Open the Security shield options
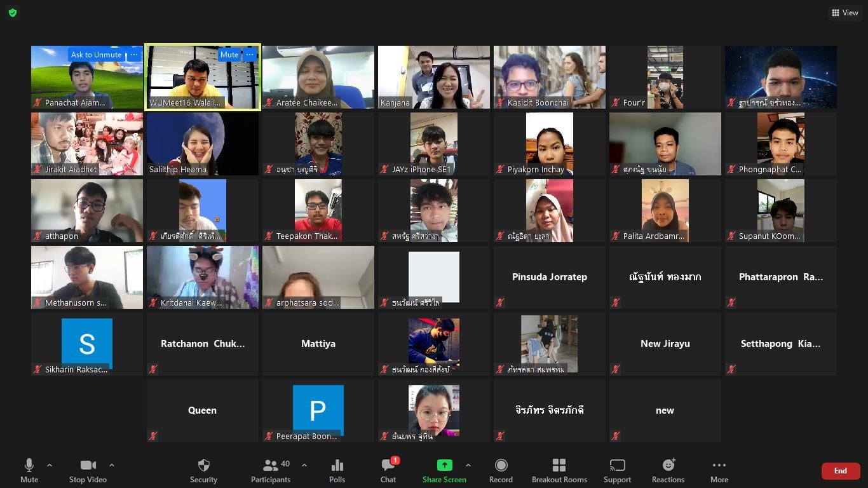 (203, 470)
